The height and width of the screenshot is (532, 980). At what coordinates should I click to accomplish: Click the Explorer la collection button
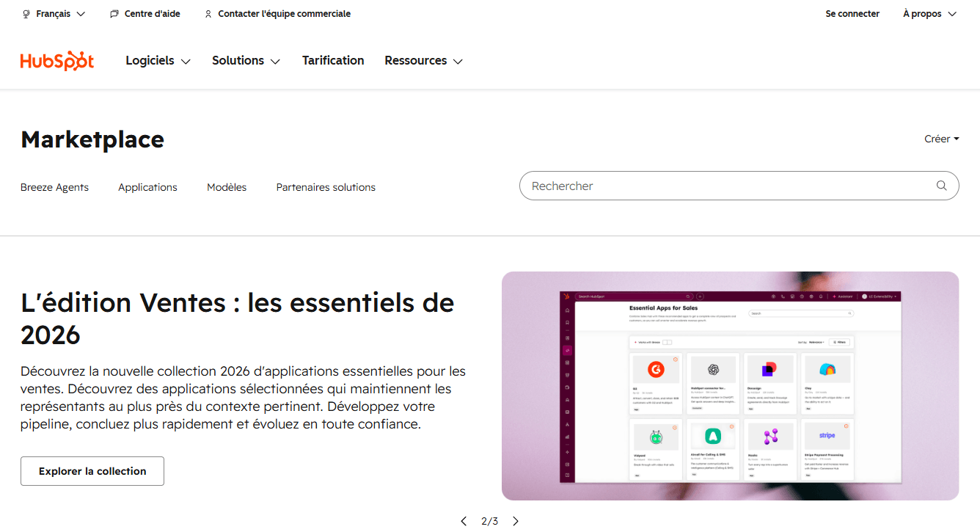point(92,471)
